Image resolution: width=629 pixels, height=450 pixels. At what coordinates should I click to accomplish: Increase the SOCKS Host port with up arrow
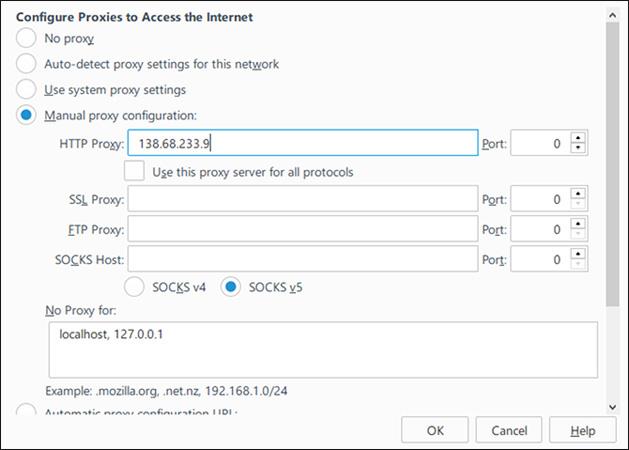(x=578, y=254)
